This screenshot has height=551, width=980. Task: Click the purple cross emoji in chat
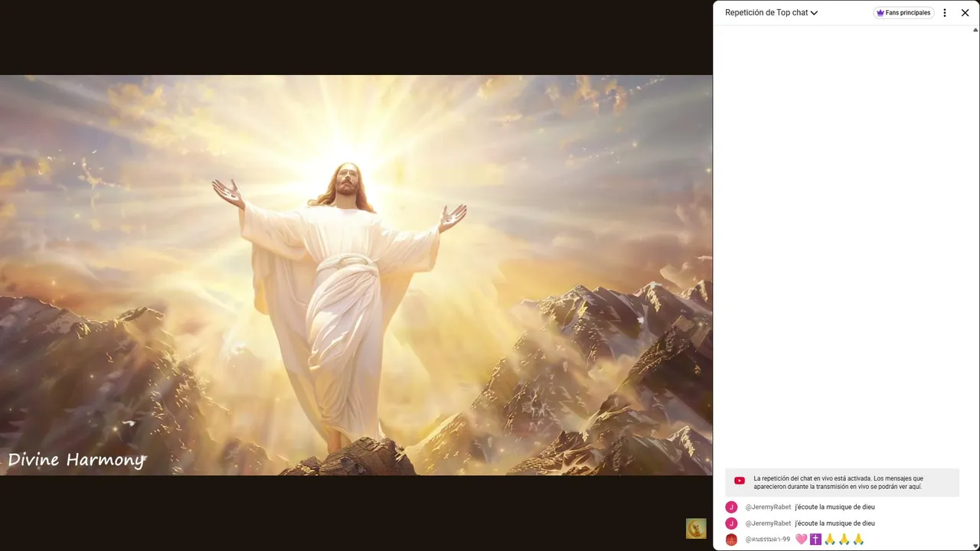click(815, 540)
